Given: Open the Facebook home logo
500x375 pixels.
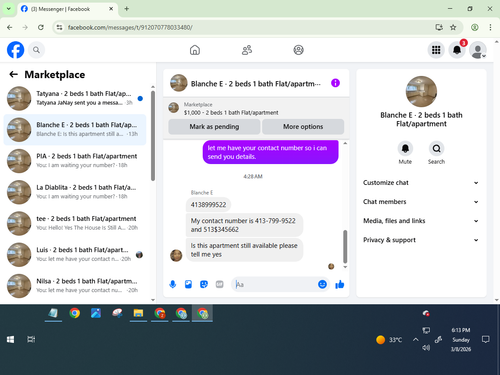Looking at the screenshot, I should click(15, 50).
